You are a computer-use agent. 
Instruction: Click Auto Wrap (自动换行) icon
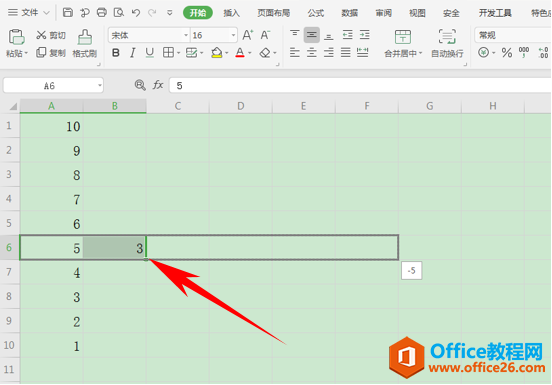[x=447, y=37]
